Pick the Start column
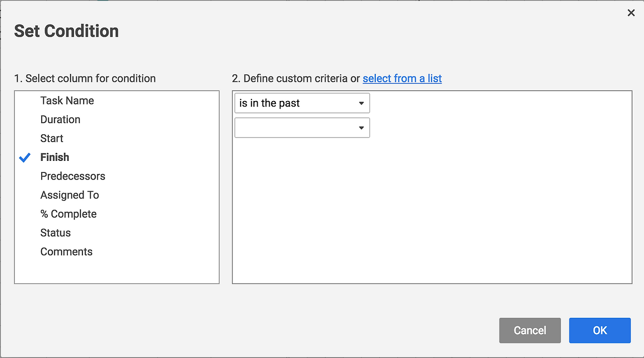The width and height of the screenshot is (644, 358). pyautogui.click(x=52, y=138)
